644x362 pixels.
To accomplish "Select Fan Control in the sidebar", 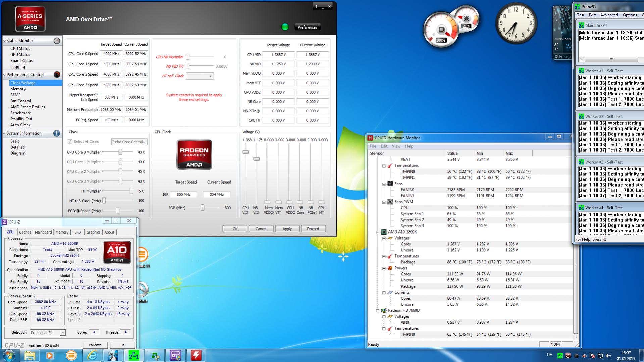I will coord(20,101).
